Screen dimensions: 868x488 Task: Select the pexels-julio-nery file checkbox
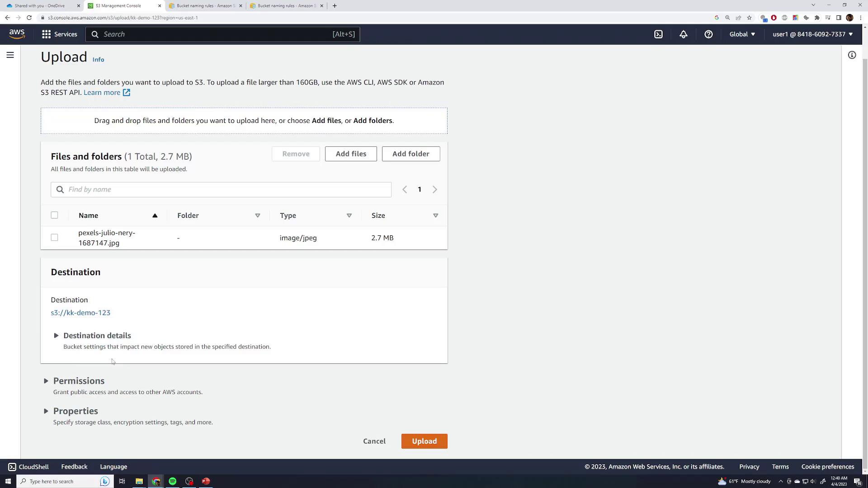click(54, 237)
